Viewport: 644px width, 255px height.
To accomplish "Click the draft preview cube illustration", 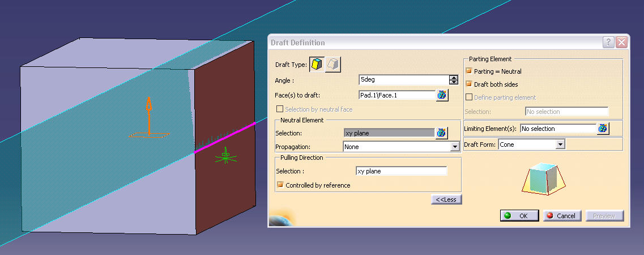I will coord(543,178).
